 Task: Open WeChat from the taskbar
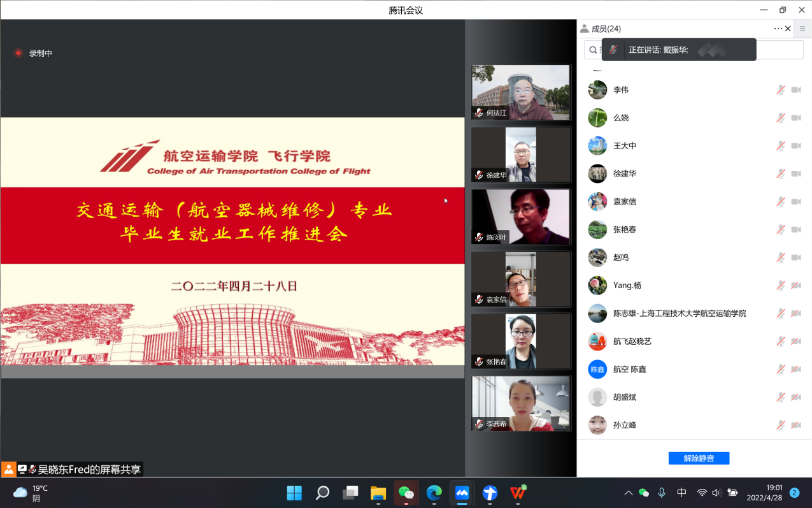406,493
